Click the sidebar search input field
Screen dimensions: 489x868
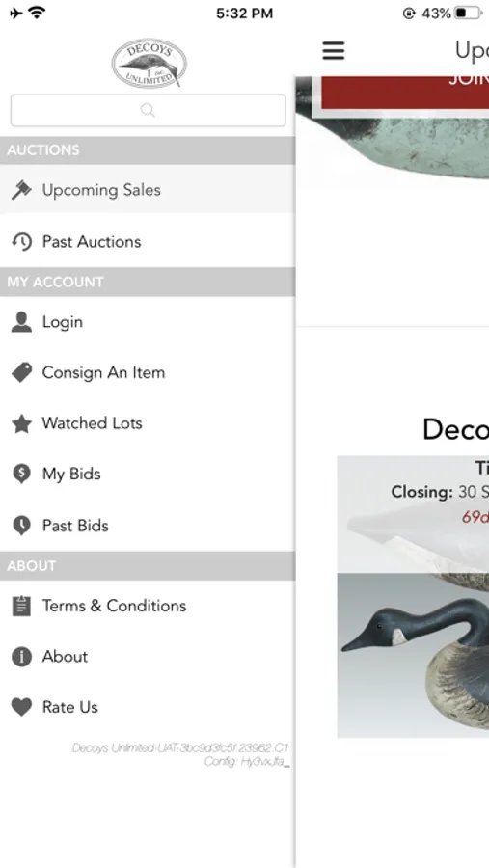[x=148, y=110]
